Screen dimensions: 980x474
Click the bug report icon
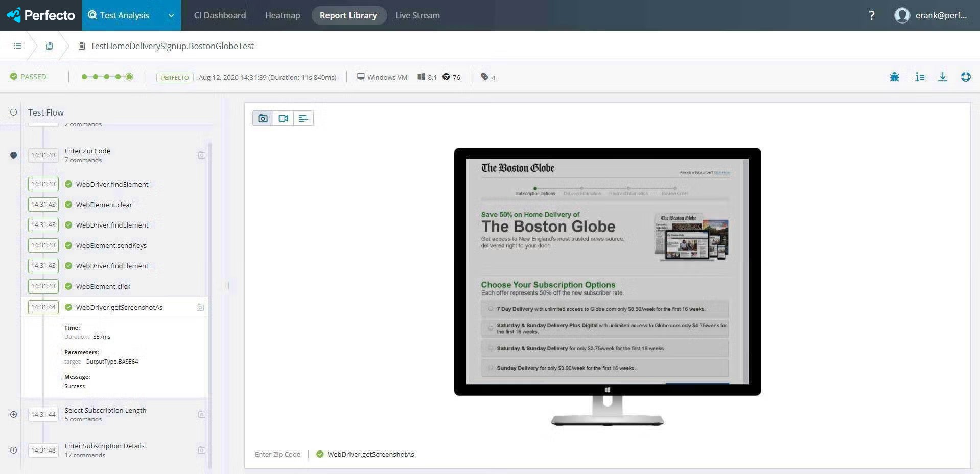point(894,77)
